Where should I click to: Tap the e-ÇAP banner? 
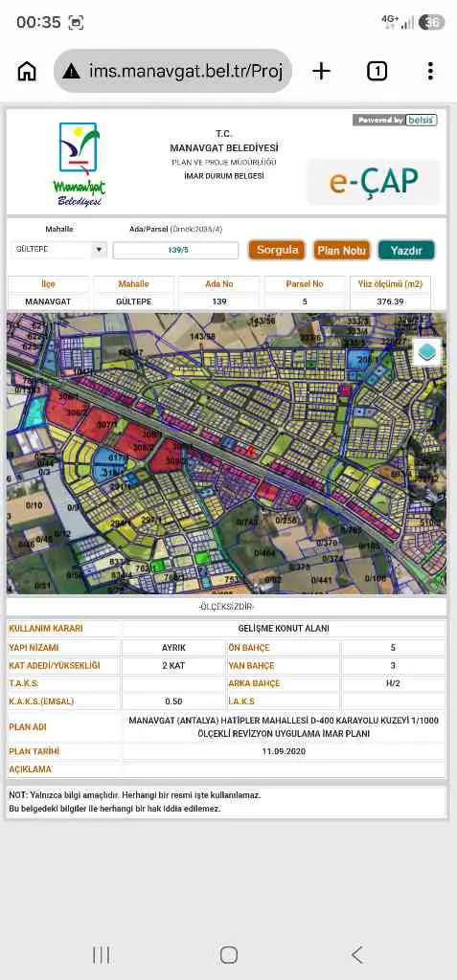click(374, 181)
